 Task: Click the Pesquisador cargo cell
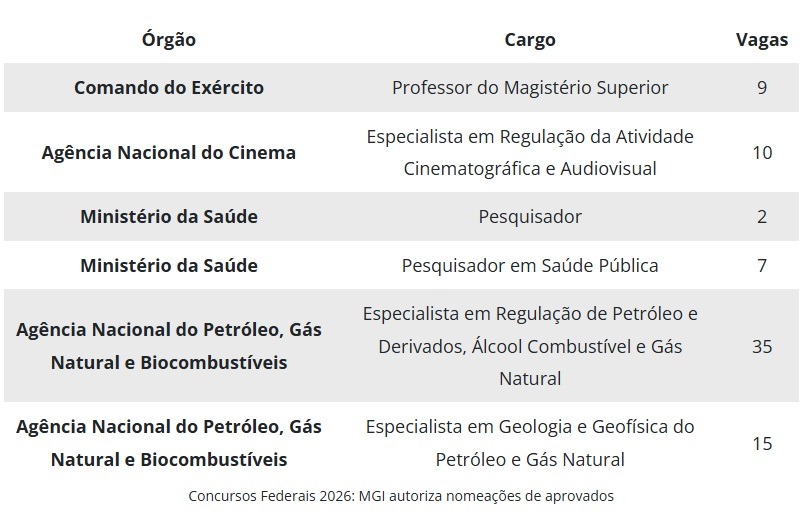click(530, 216)
